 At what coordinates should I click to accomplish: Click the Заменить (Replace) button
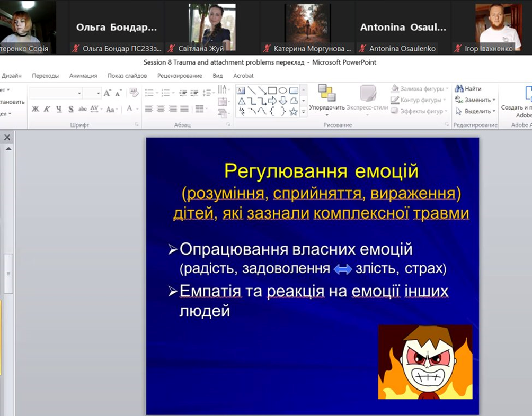[x=475, y=100]
